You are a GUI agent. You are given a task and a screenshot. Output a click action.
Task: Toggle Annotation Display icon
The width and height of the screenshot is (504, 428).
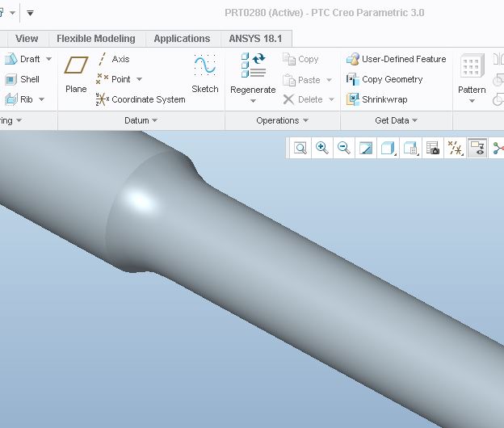pyautogui.click(x=477, y=148)
